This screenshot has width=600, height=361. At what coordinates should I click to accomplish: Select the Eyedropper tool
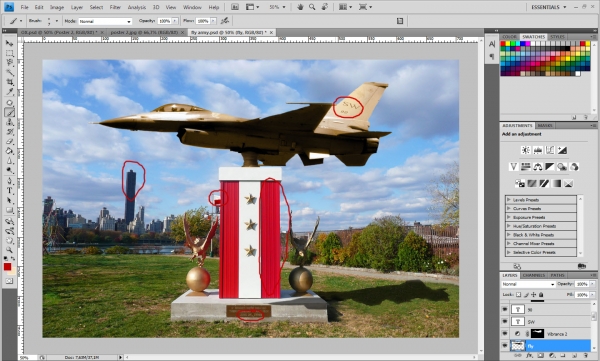tap(10, 91)
